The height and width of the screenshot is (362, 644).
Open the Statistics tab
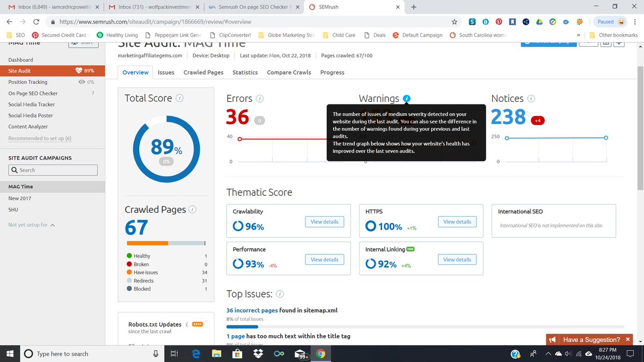click(x=245, y=72)
